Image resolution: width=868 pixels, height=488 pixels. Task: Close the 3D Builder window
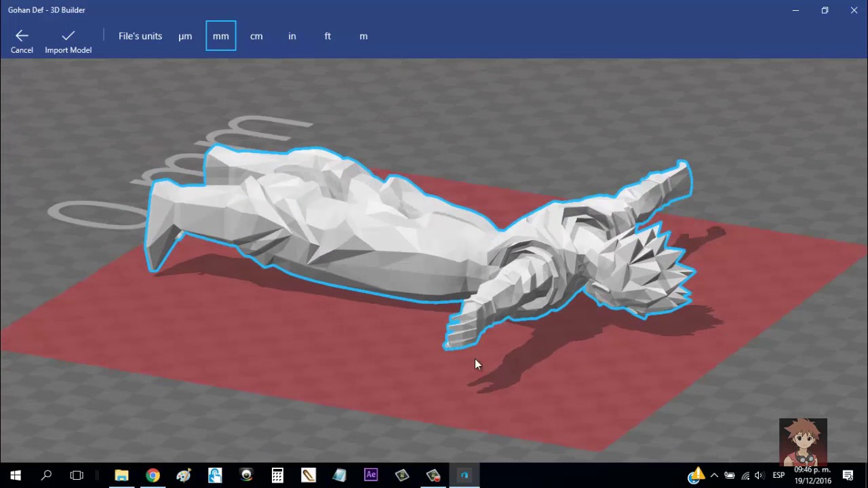click(854, 10)
